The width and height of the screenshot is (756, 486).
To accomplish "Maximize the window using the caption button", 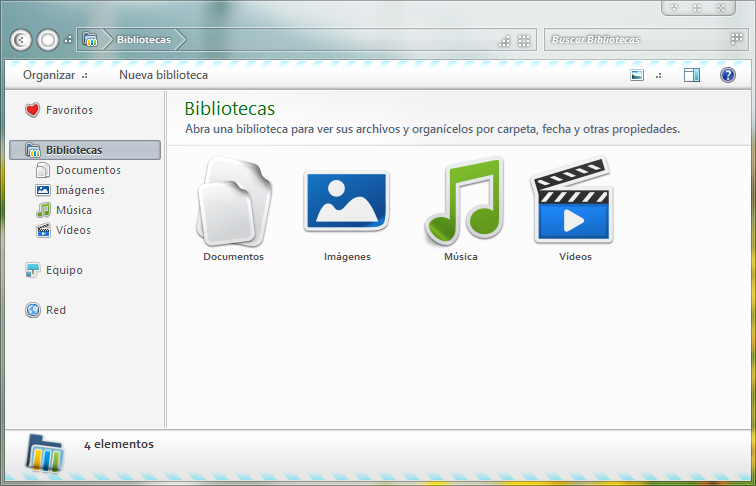I will point(697,7).
